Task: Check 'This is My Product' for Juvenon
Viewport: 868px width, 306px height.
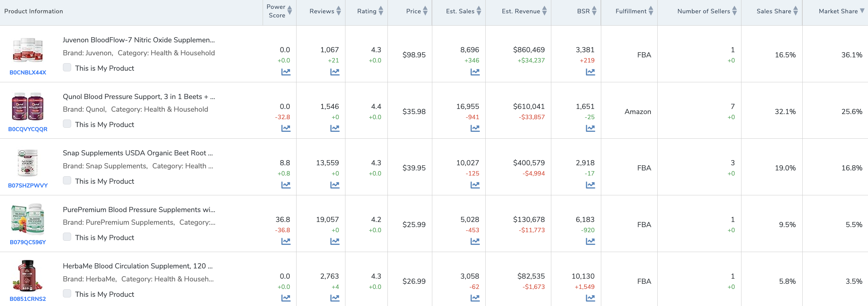Action: click(x=67, y=68)
